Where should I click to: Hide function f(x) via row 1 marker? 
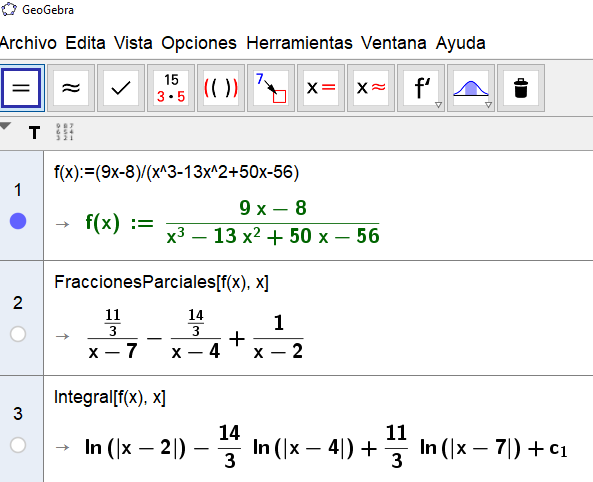click(x=18, y=221)
